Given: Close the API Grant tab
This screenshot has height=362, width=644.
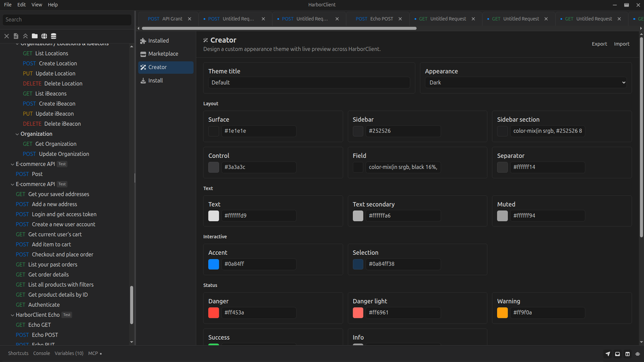Looking at the screenshot, I should (190, 19).
